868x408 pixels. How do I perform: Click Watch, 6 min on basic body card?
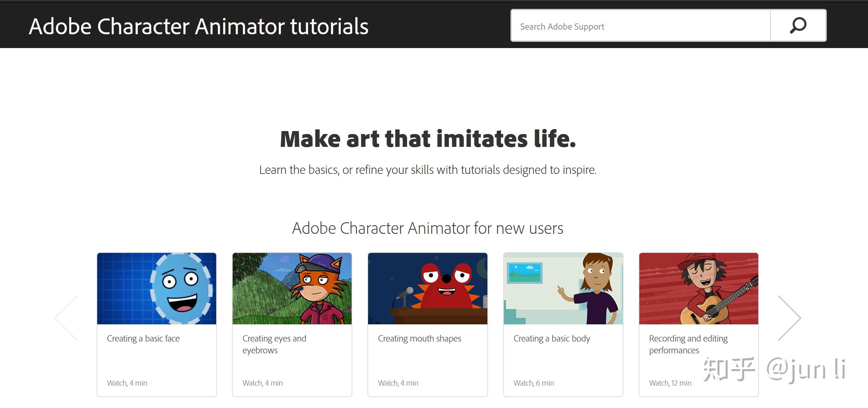click(534, 383)
